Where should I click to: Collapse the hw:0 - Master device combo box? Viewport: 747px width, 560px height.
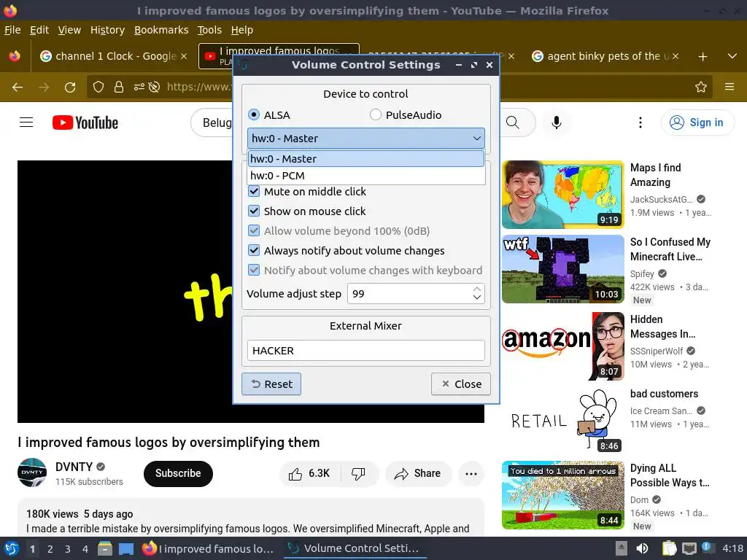pyautogui.click(x=366, y=138)
